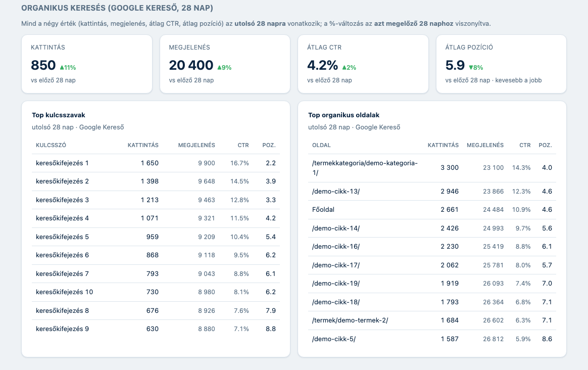The height and width of the screenshot is (370, 588).
Task: Select the keresőkifejezés 1 keyword row
Action: tap(156, 163)
